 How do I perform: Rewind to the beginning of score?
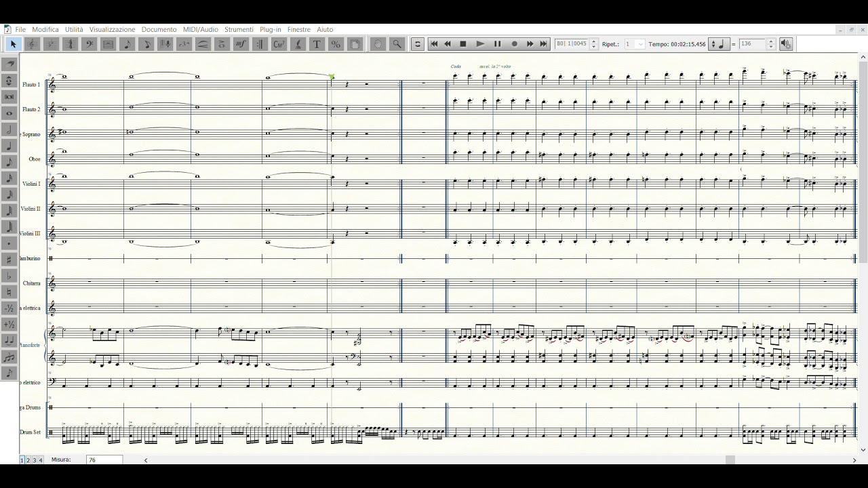pyautogui.click(x=434, y=44)
